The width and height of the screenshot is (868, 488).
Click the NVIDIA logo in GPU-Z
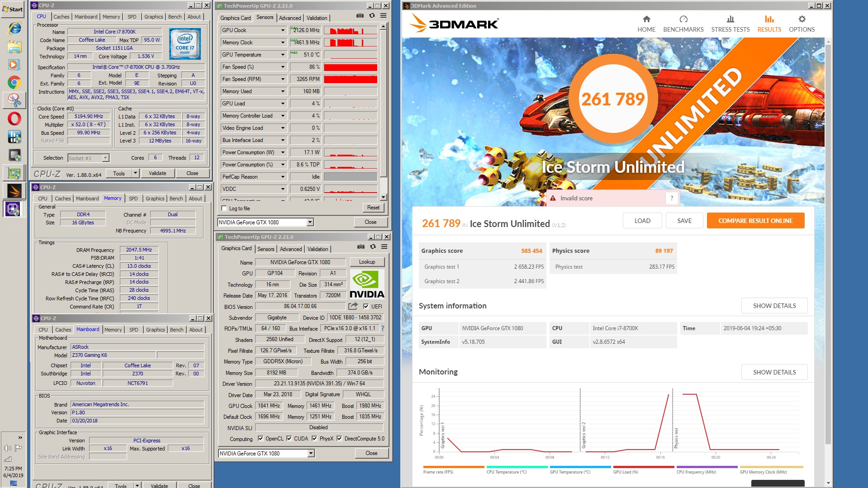click(367, 284)
